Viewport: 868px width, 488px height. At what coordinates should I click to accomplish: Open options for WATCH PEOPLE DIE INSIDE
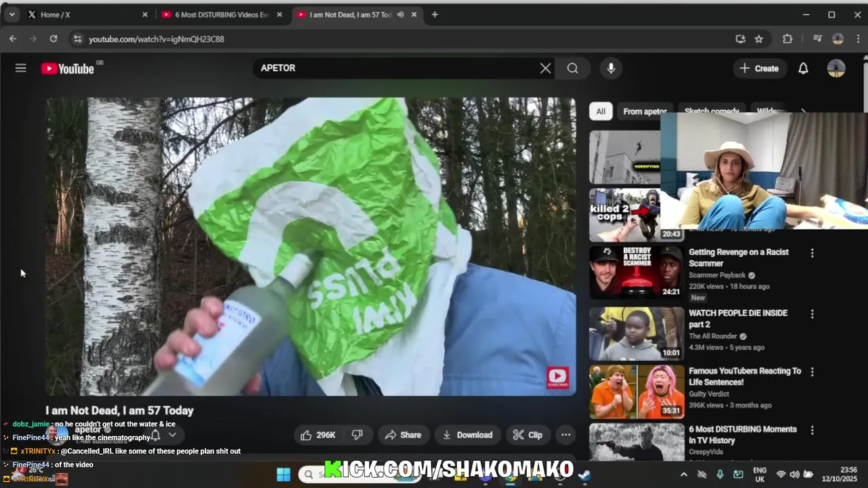812,314
